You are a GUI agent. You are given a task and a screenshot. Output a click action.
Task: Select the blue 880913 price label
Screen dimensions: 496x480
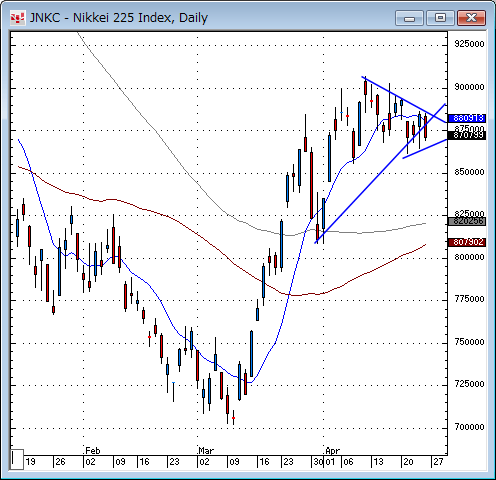pos(467,118)
